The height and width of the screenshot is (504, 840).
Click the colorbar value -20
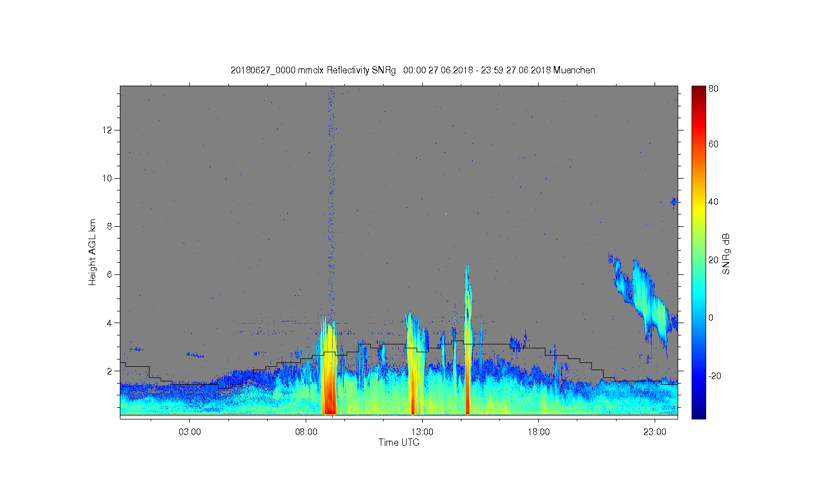tap(715, 376)
